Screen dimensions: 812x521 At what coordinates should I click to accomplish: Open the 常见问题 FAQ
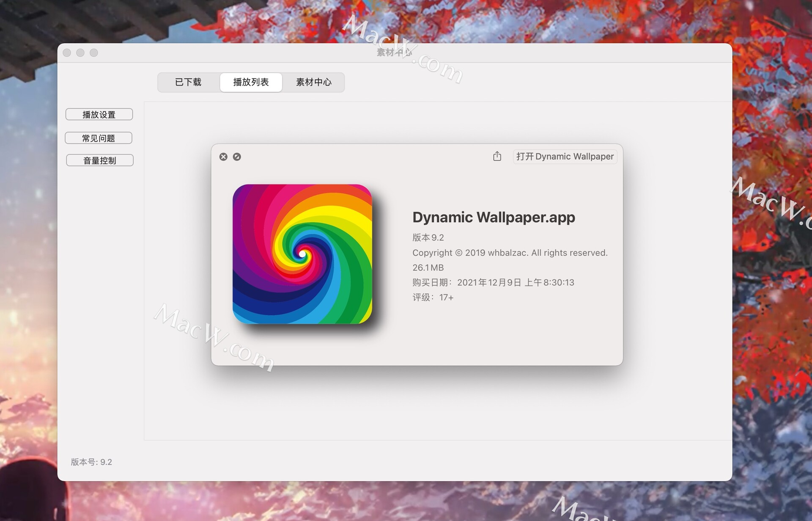(x=99, y=138)
